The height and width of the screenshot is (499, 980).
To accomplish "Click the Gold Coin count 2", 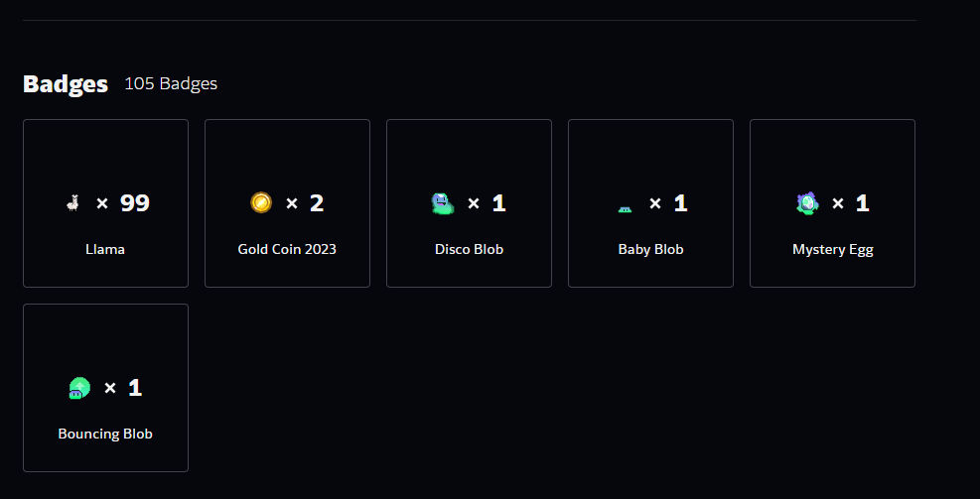I will (317, 203).
